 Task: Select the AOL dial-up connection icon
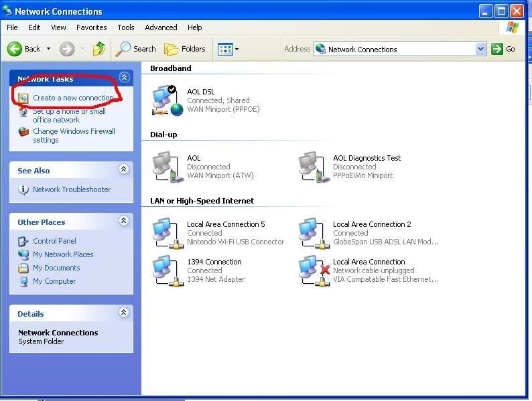pyautogui.click(x=167, y=167)
